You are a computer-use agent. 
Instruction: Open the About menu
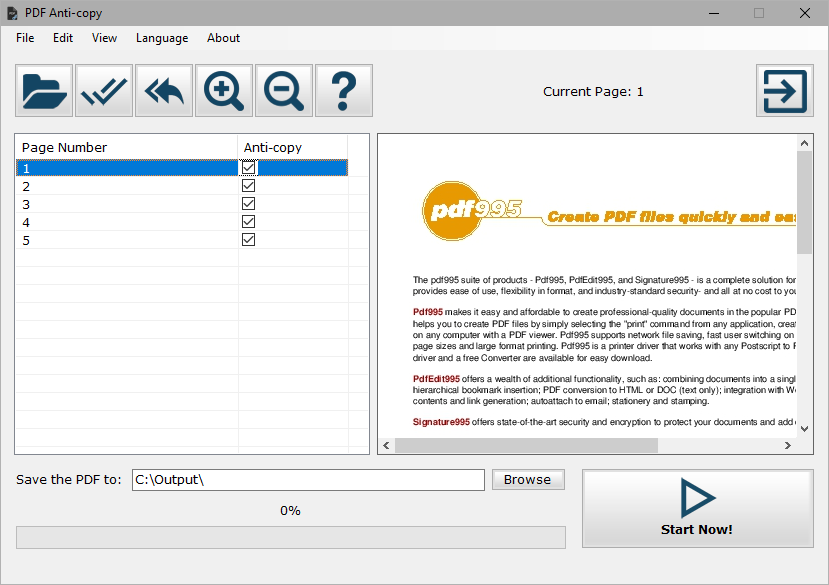pyautogui.click(x=223, y=38)
